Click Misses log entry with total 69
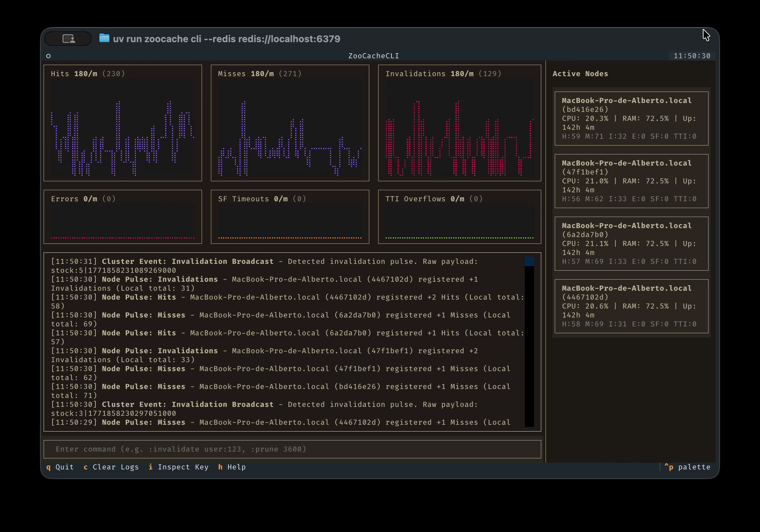 [281, 319]
